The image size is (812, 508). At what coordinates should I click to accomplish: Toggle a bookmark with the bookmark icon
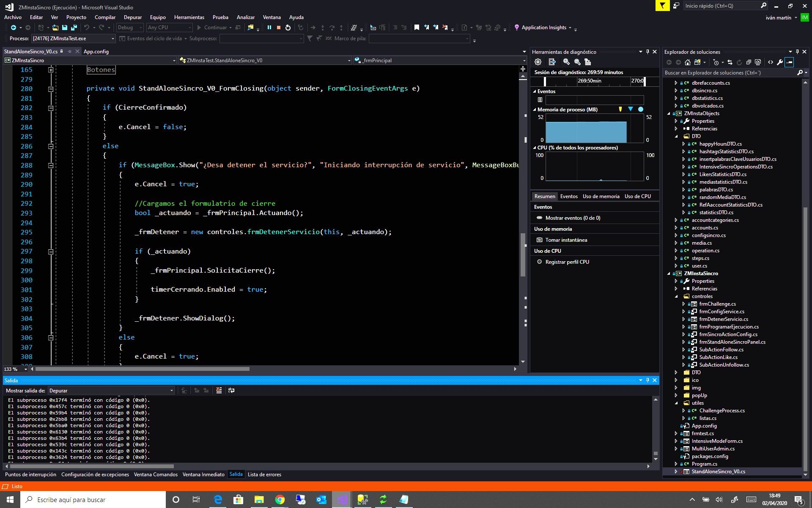click(x=417, y=28)
